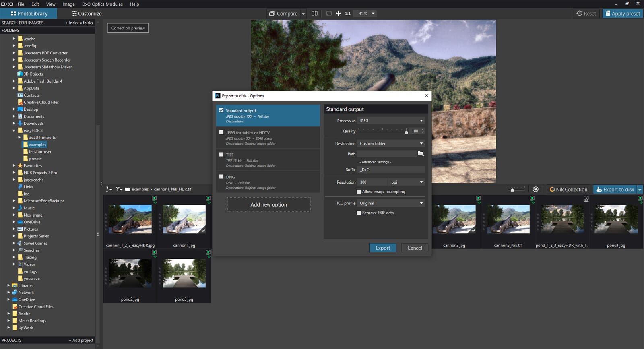Click the Path input field
Viewport: 644px width, 349px height.
point(387,154)
